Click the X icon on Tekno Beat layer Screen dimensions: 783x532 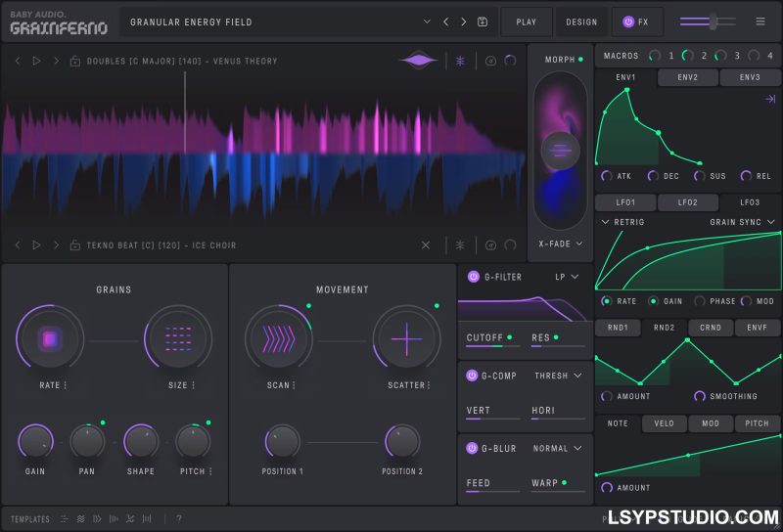pos(426,245)
